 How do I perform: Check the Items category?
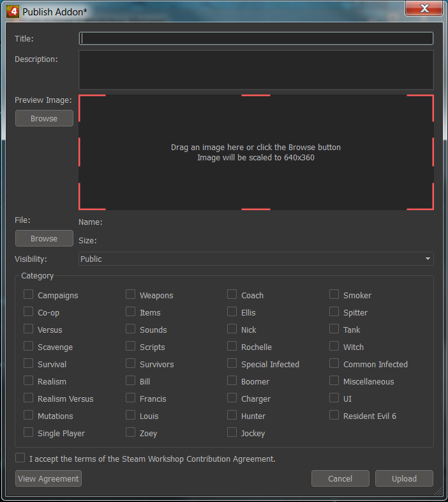point(131,312)
